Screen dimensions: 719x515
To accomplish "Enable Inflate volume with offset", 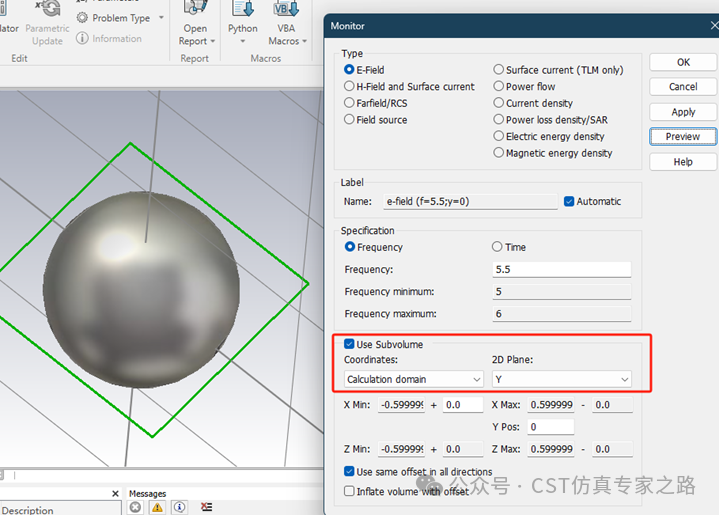I will [x=349, y=491].
